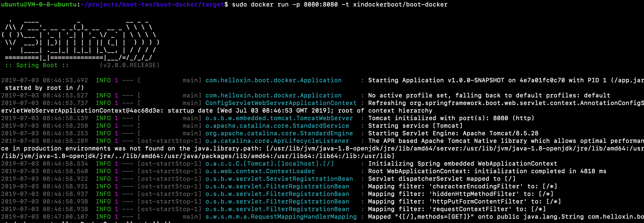Click the '-p 8080:8080' port argument
The height and width of the screenshot is (223, 644).
click(315, 4)
